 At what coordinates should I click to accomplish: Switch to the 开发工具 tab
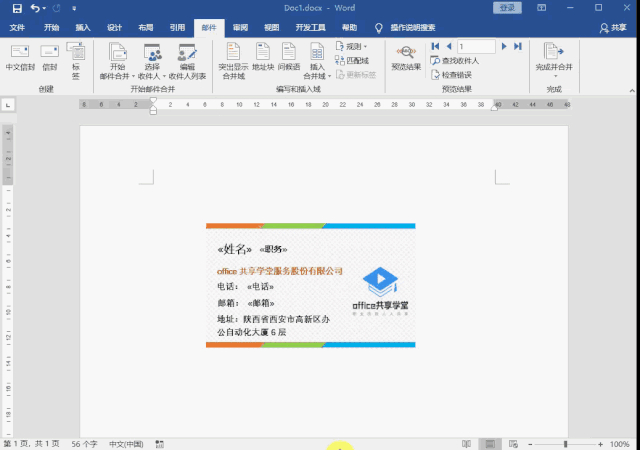tap(310, 28)
